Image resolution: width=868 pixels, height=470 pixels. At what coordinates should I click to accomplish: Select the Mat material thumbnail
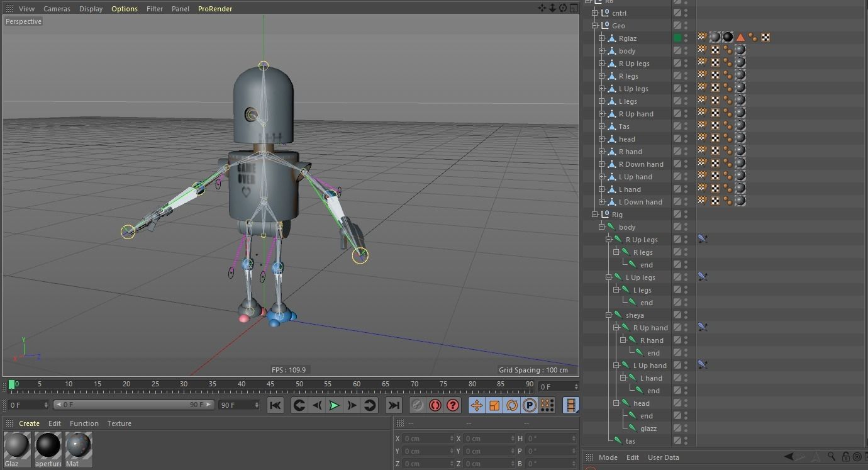point(79,445)
